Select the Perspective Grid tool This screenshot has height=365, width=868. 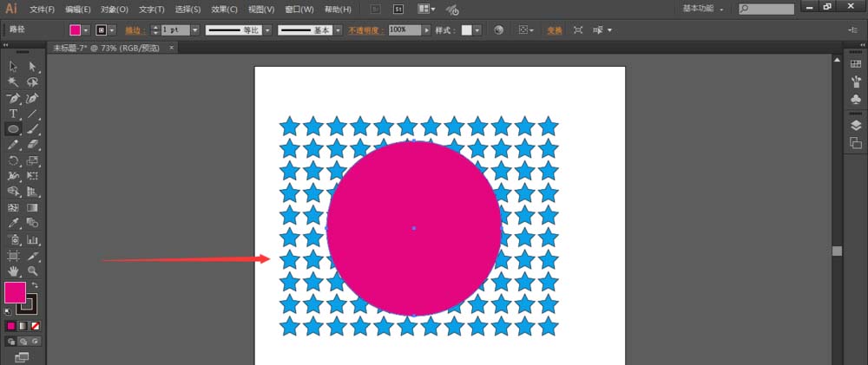[x=33, y=192]
